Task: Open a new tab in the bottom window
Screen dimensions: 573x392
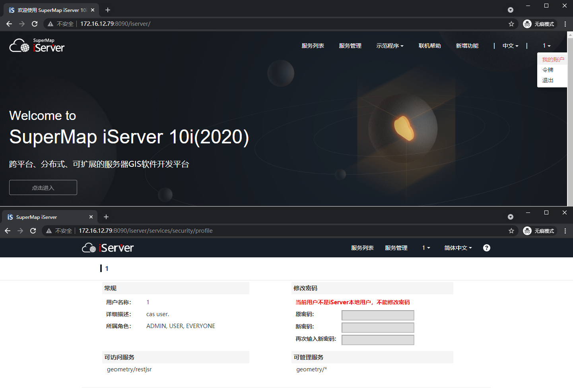Action: click(x=106, y=217)
